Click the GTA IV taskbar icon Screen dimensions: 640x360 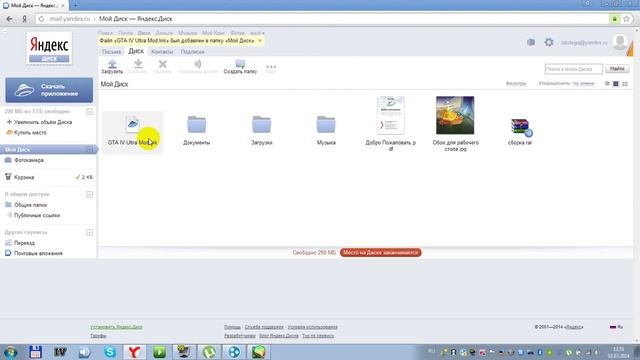60,352
